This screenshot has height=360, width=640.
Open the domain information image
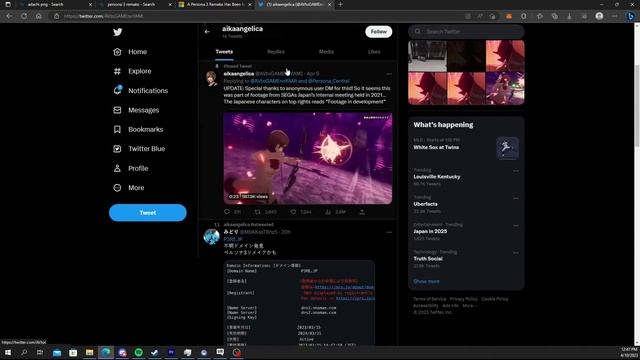coord(299,303)
